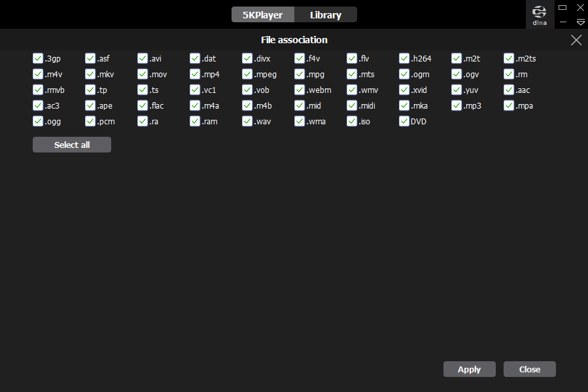Image resolution: width=588 pixels, height=392 pixels.
Task: Toggle the .flac checkbox
Action: click(143, 106)
